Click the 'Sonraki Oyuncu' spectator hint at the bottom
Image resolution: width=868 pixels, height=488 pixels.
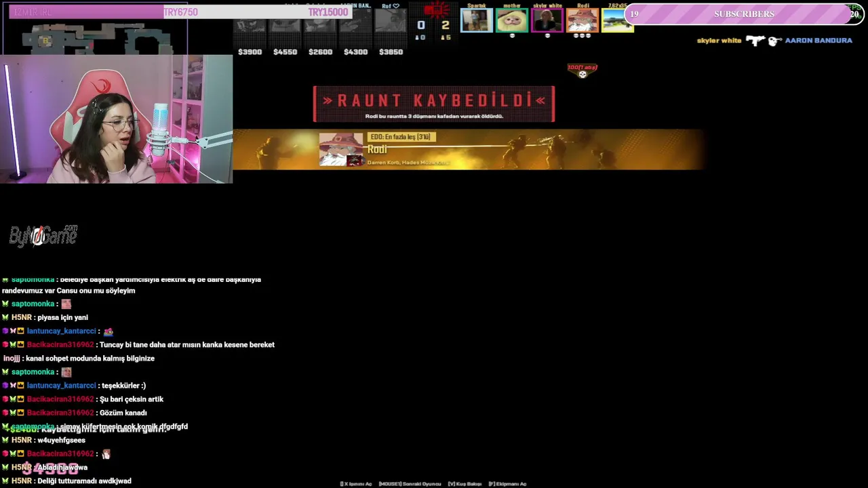coord(410,484)
